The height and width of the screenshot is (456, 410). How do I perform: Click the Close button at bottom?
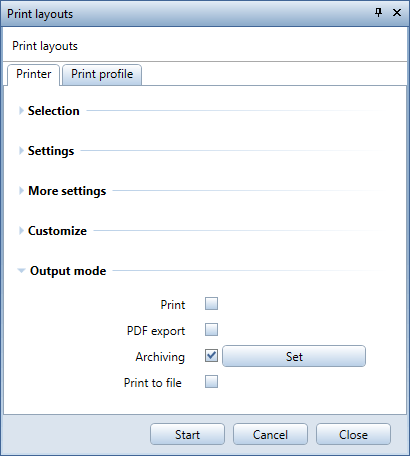point(353,434)
